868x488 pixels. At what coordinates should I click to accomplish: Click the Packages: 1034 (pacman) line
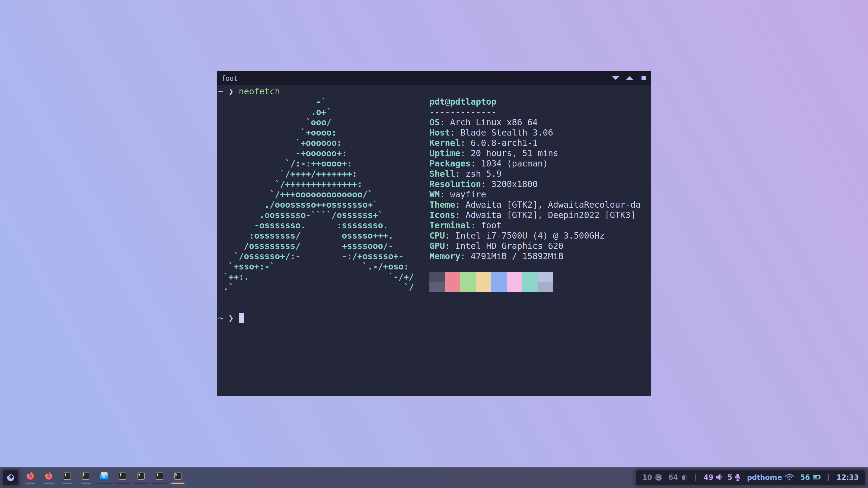(x=488, y=164)
